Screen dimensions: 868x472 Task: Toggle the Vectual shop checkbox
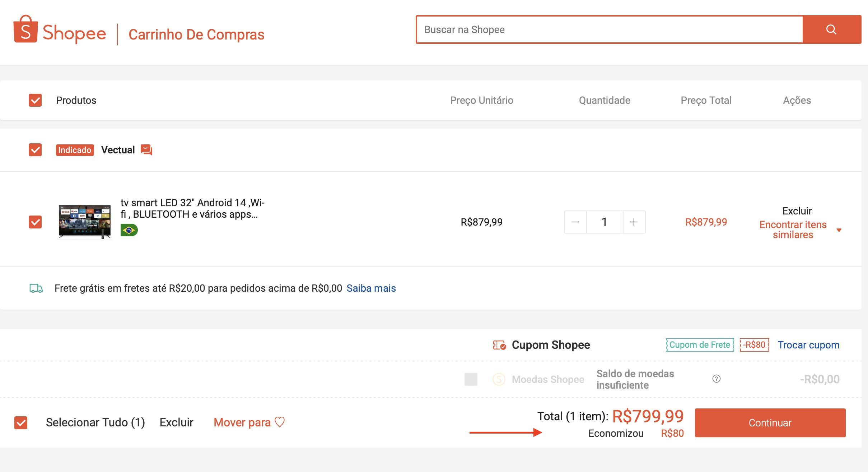coord(35,150)
